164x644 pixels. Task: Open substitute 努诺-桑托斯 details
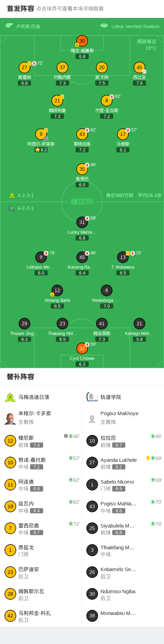pos(41,463)
